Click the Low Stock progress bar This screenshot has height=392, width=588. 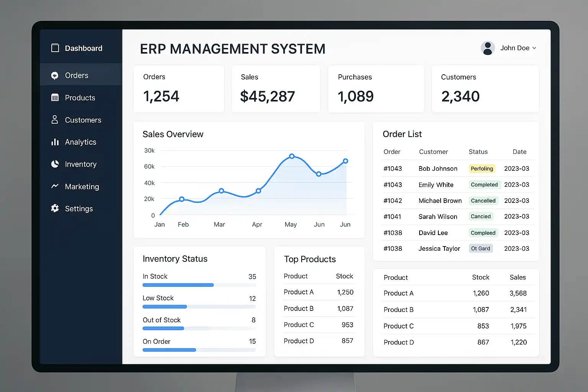(199, 307)
